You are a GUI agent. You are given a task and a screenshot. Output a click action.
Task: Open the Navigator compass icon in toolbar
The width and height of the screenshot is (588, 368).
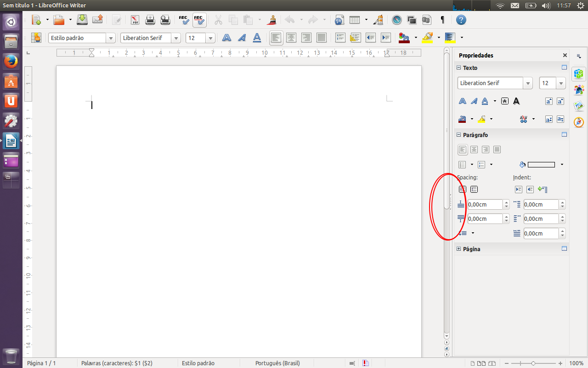(397, 20)
